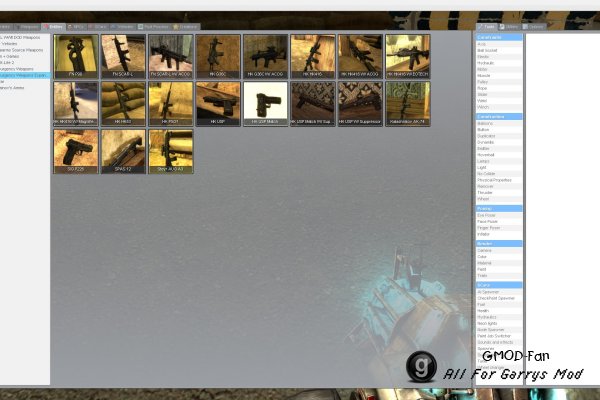Select the Pulley tool
The image size is (600, 400).
(499, 82)
